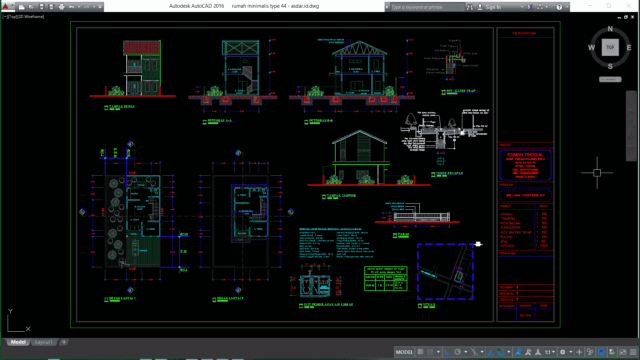The image size is (640, 360).
Task: Click the Annotation monitor plus icon
Action: pos(579,352)
